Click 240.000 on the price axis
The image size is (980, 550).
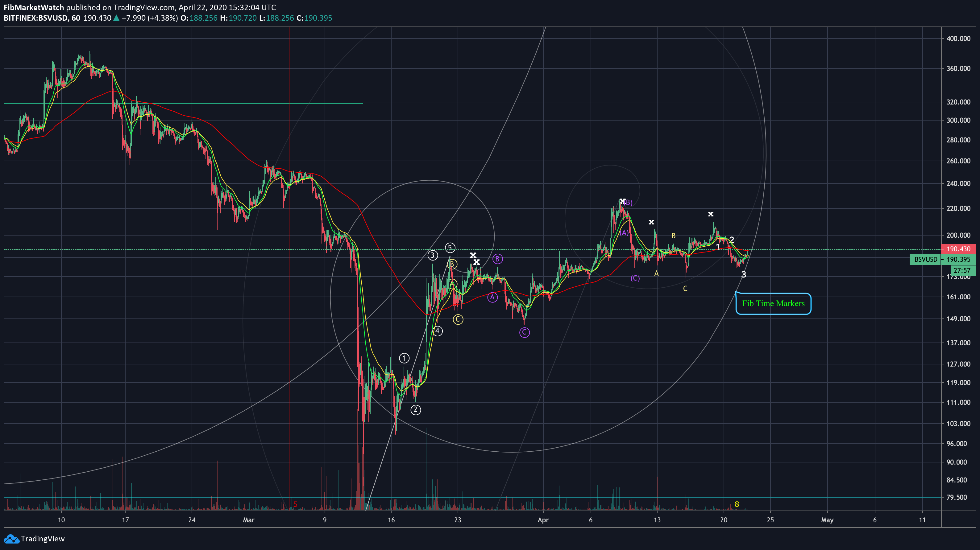point(958,183)
